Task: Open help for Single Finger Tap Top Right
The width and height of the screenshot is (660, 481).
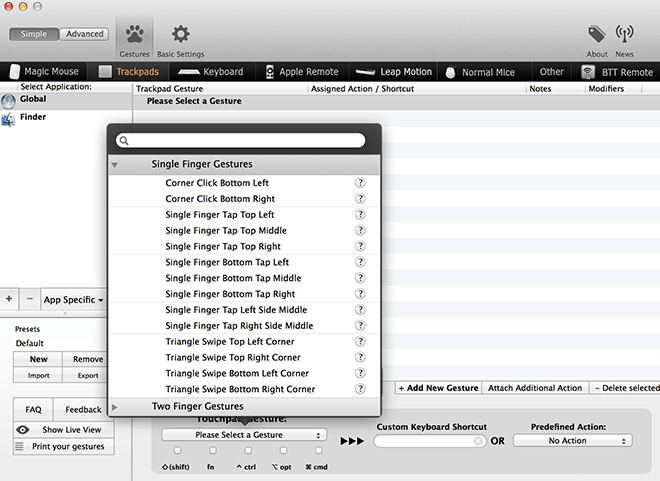Action: point(360,246)
